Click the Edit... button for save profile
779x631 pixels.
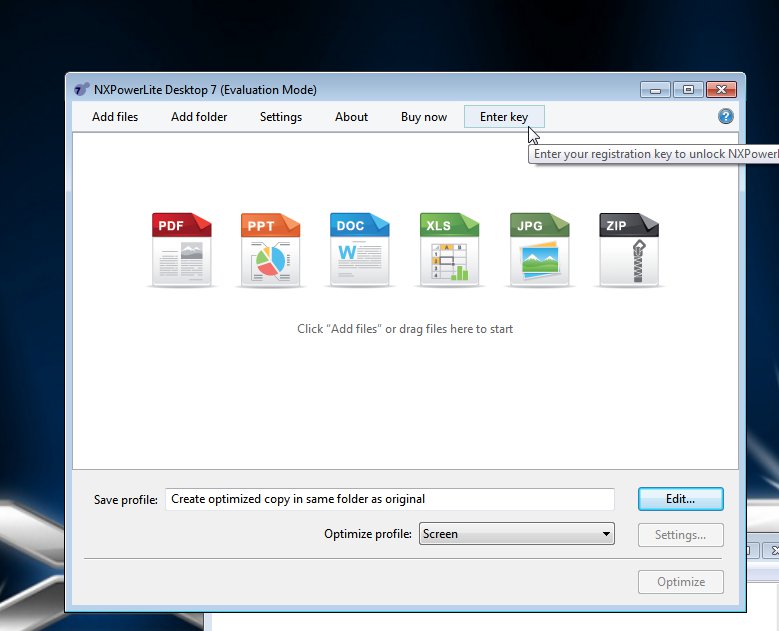coord(681,499)
